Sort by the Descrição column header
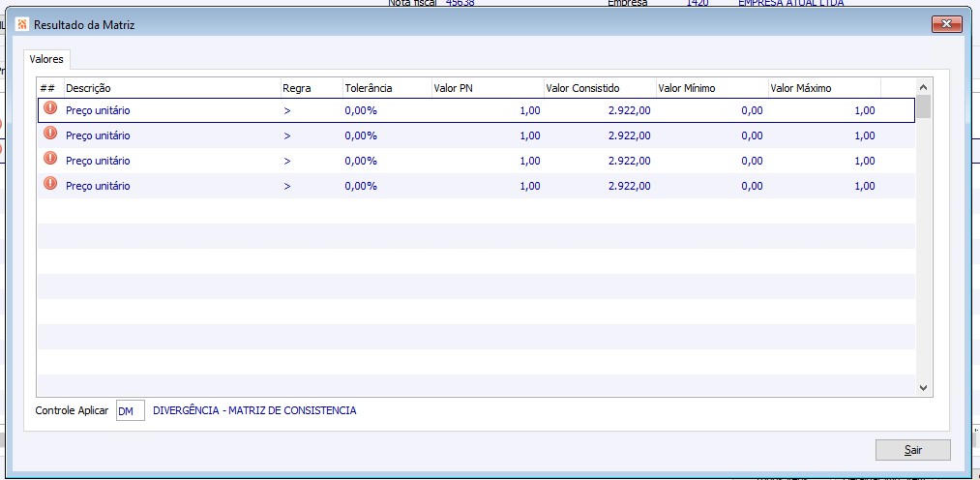This screenshot has width=980, height=480. 172,88
